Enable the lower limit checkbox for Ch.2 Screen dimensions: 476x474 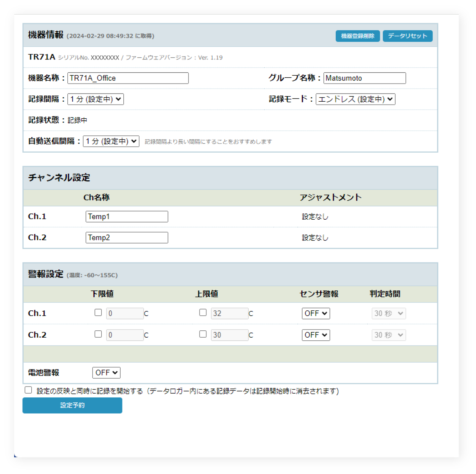pyautogui.click(x=98, y=334)
